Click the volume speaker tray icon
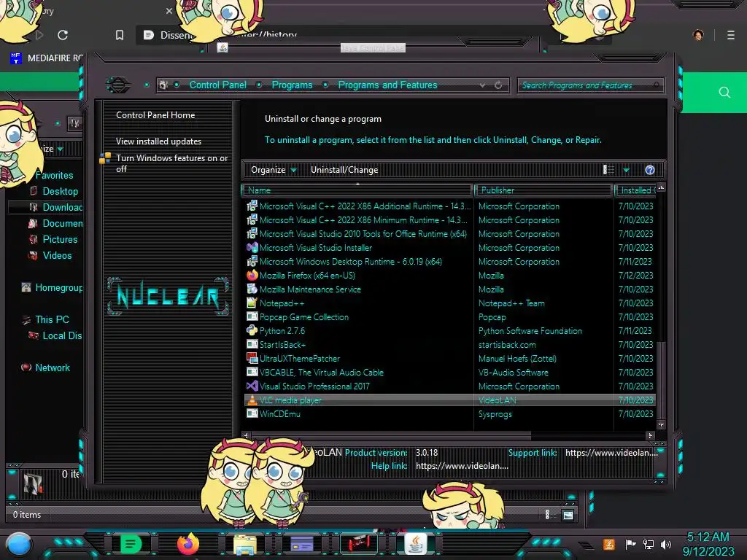 click(665, 544)
